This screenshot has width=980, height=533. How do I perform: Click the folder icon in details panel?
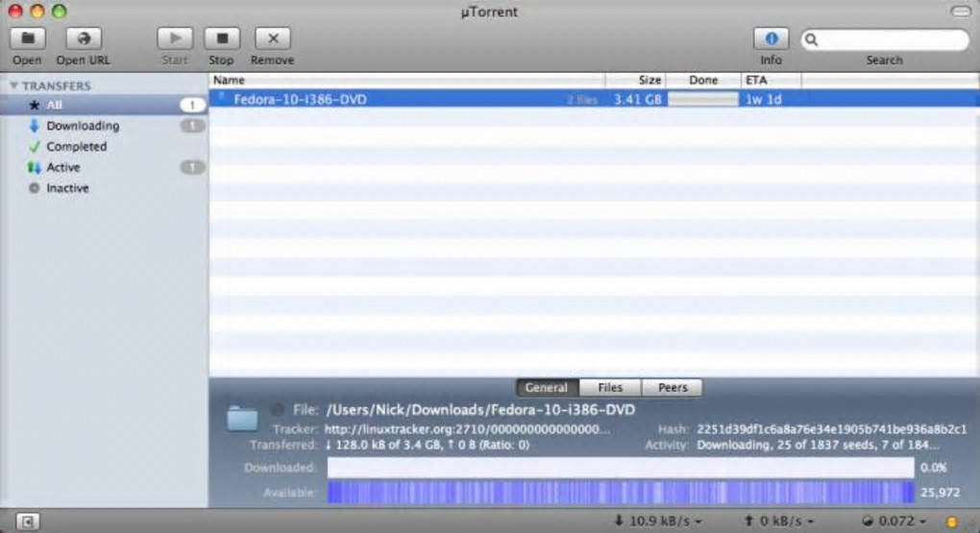pyautogui.click(x=242, y=419)
